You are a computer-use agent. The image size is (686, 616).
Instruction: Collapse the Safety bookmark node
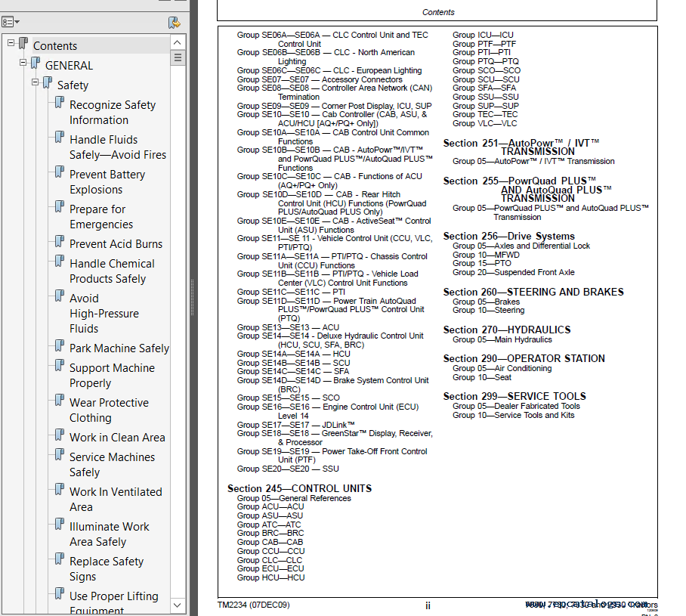tap(34, 80)
